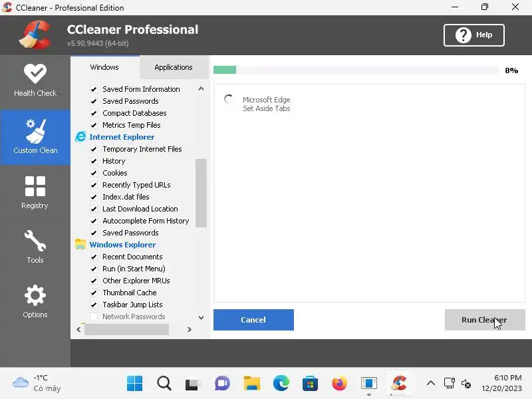This screenshot has width=532, height=399.
Task: Uncheck Last Download Location
Action: pos(94,209)
